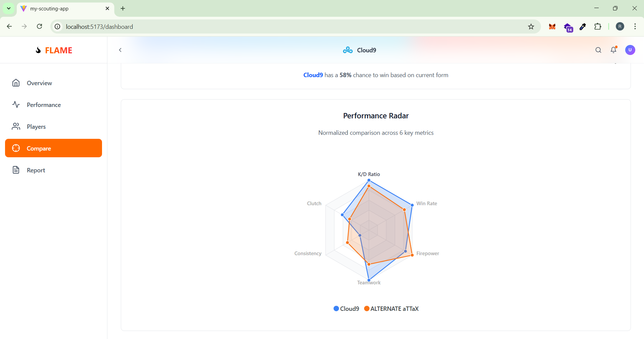The image size is (644, 339).
Task: Click the Consistency axis label
Action: click(x=308, y=253)
